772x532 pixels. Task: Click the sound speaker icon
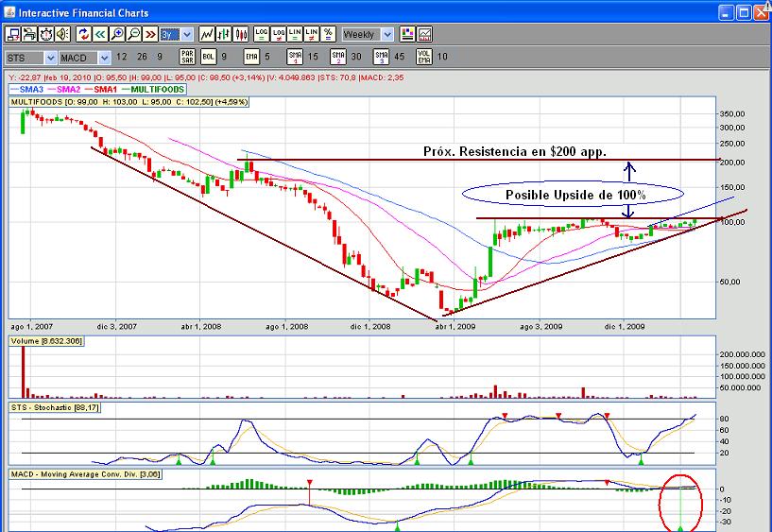62,34
